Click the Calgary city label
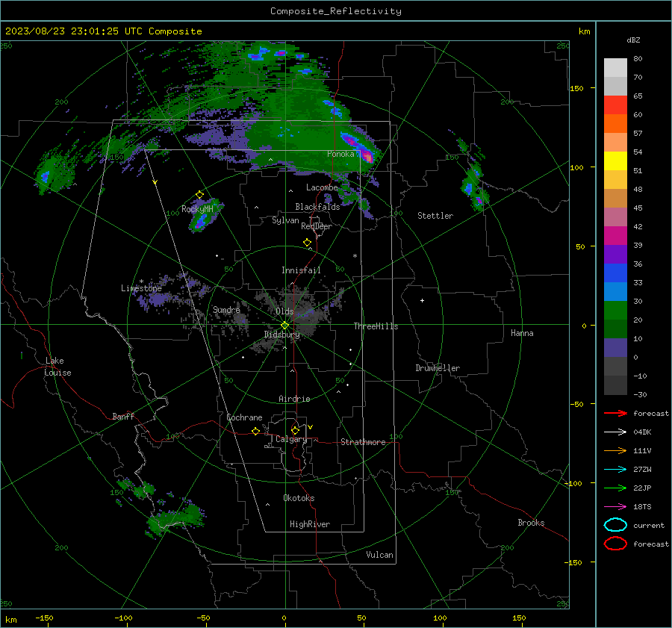This screenshot has height=628, width=672. pyautogui.click(x=291, y=439)
